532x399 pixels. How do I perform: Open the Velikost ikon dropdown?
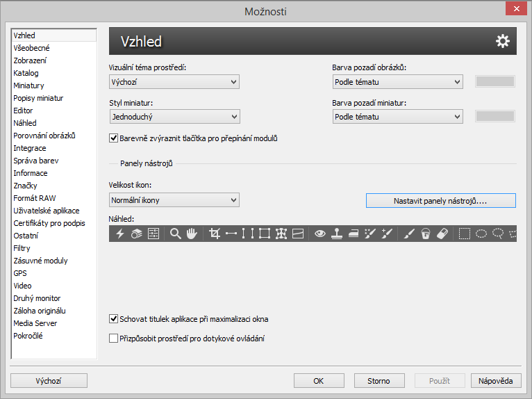point(174,201)
